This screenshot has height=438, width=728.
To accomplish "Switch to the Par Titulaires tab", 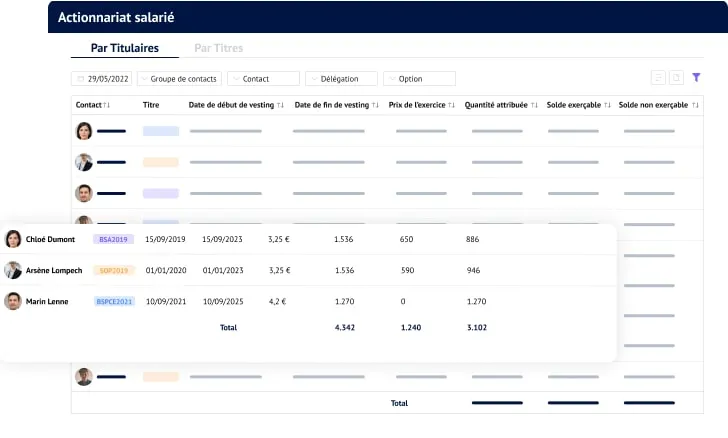I will 125,48.
